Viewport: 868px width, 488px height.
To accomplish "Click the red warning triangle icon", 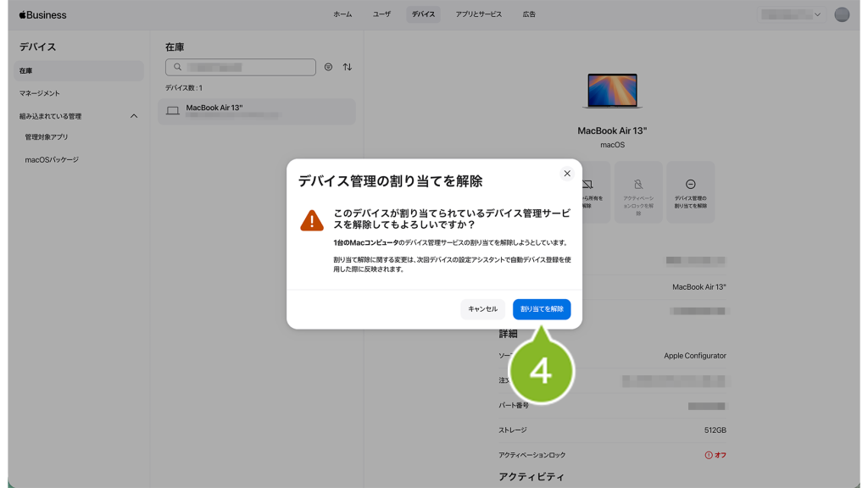I will (312, 221).
